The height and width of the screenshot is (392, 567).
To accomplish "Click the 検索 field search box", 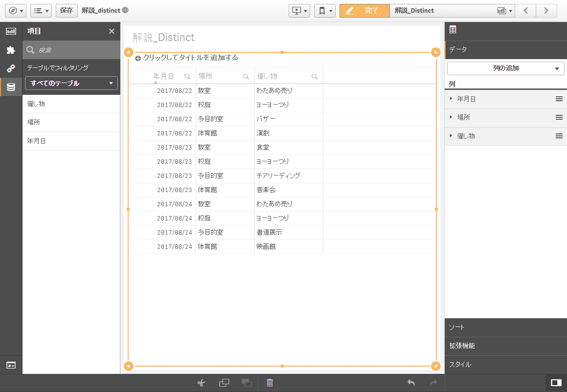I will pos(71,50).
